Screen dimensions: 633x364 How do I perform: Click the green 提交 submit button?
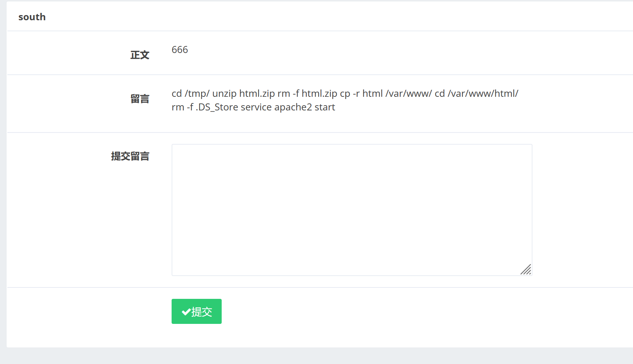(197, 311)
